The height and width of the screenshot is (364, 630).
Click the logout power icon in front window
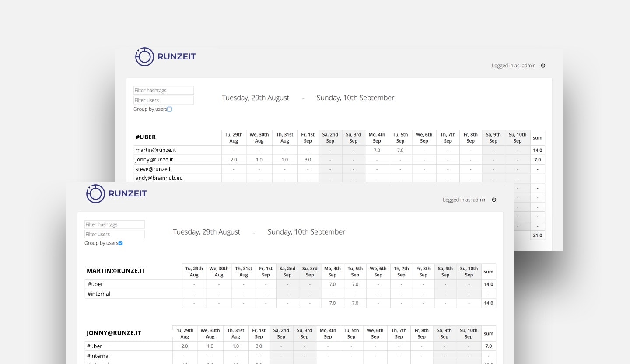494,199
